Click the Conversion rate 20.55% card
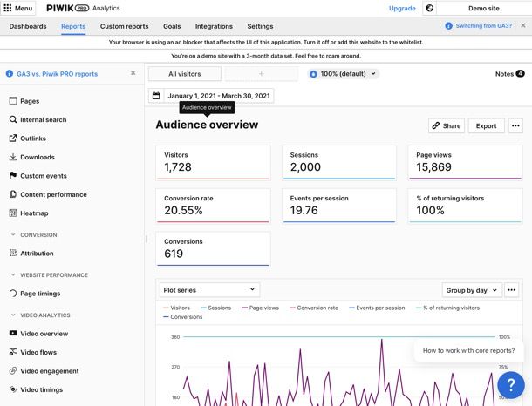 pos(213,206)
